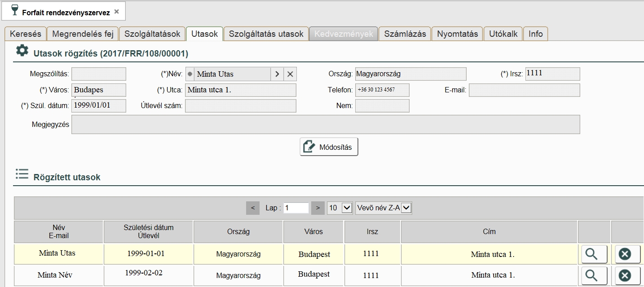Screen dimensions: 644x287
Task: Switch to the Nyomtatás tab
Action: click(457, 34)
